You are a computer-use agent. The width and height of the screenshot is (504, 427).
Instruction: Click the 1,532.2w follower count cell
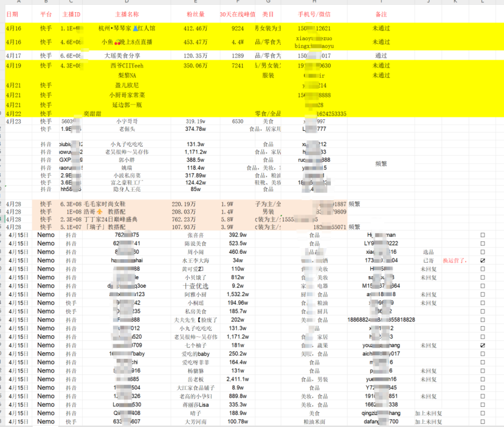click(238, 294)
